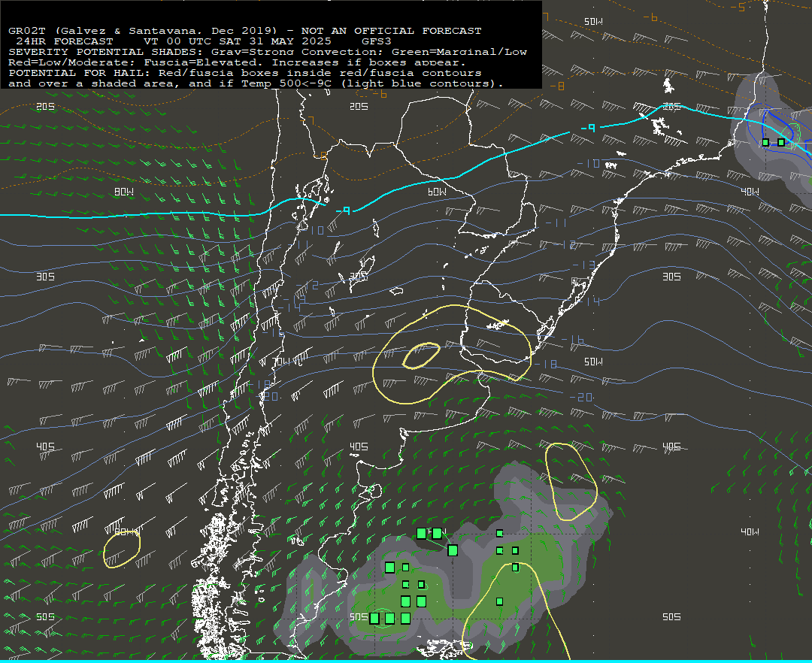Select the 50W label beside the -6 contour
Screen dimensions: 812x663
point(593,22)
